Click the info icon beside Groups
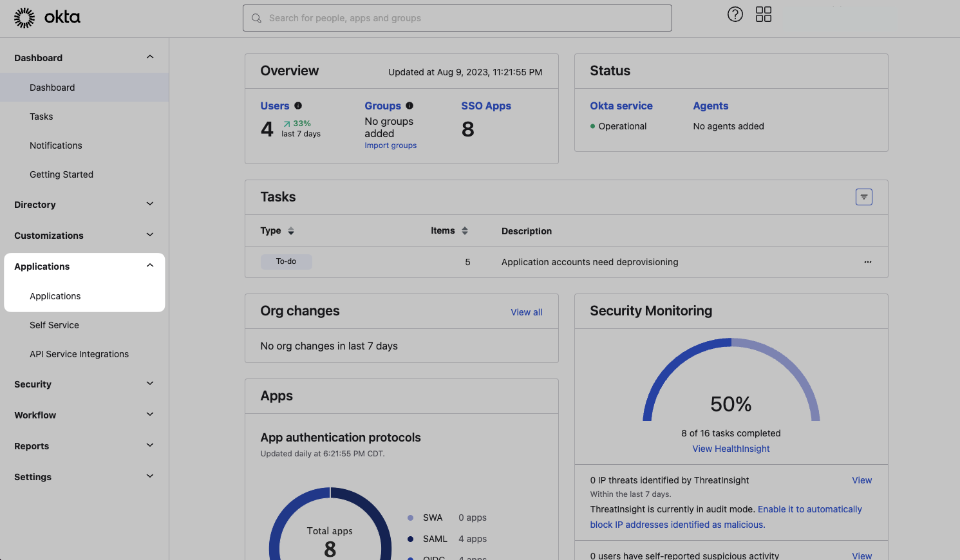Viewport: 960px width, 560px height. click(x=409, y=106)
